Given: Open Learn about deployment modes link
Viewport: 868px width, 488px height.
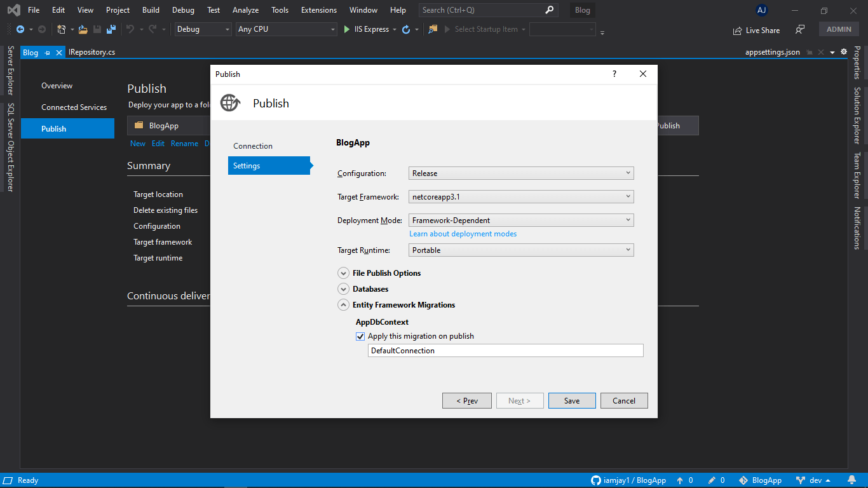Looking at the screenshot, I should 463,234.
